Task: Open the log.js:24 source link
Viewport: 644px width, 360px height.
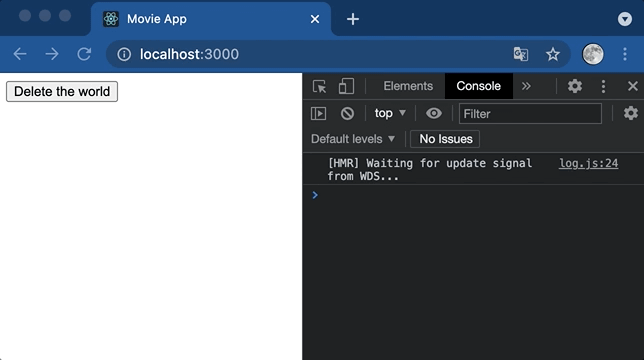Action: (x=588, y=163)
